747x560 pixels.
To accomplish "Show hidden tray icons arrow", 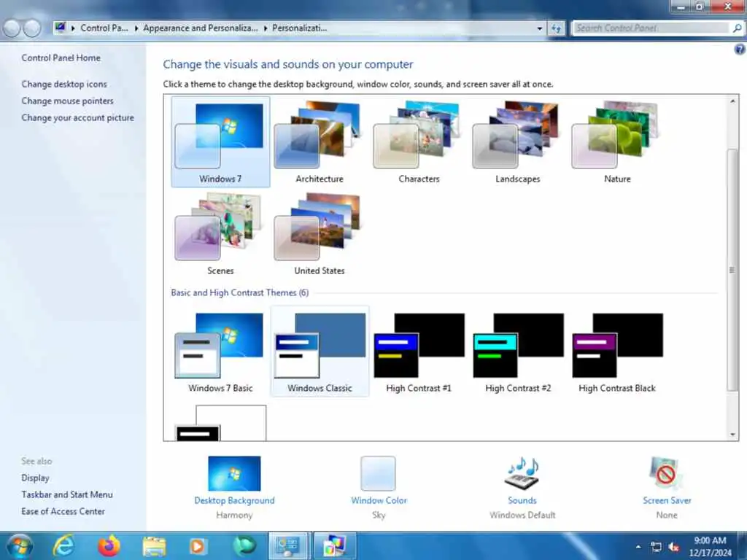I will click(x=638, y=547).
